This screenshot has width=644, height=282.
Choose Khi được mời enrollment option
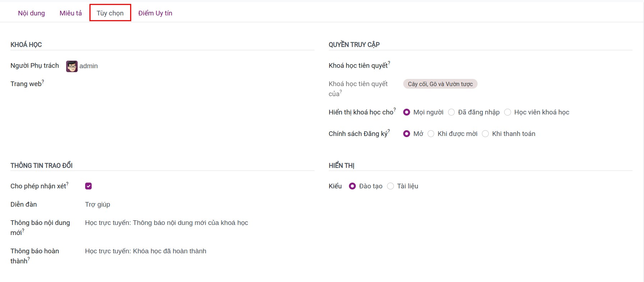pyautogui.click(x=431, y=134)
